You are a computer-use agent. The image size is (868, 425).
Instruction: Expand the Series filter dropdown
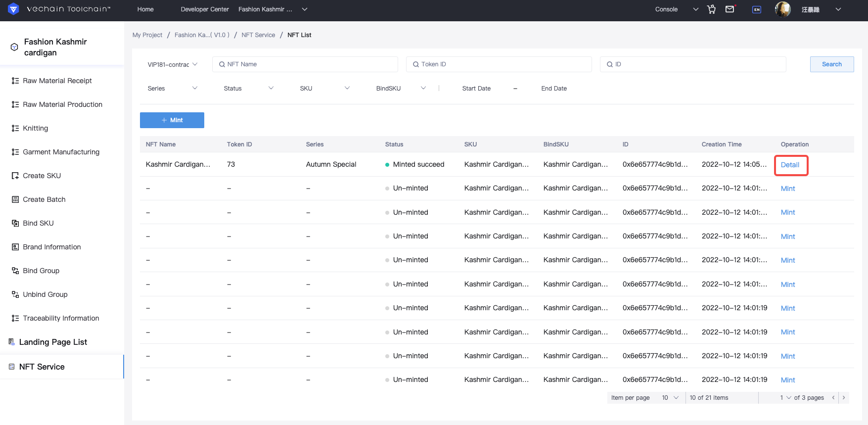coord(172,88)
